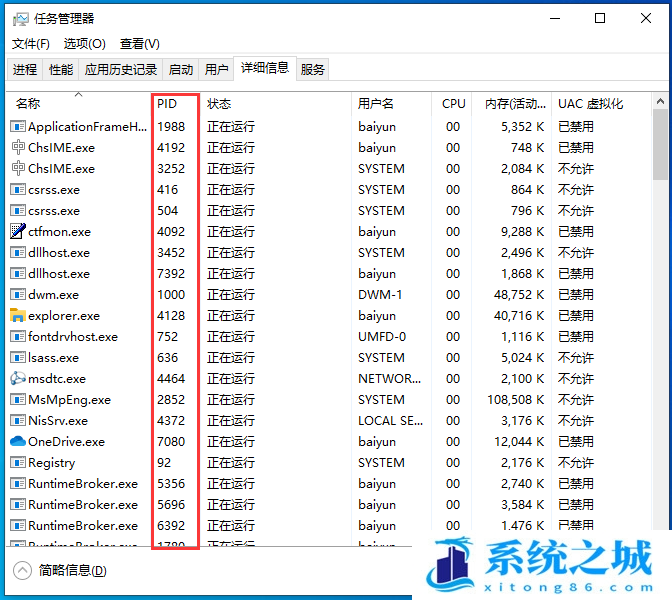Screen dimensions: 672x600
Task: Click the explorer.exe folder icon
Action: coord(18,316)
